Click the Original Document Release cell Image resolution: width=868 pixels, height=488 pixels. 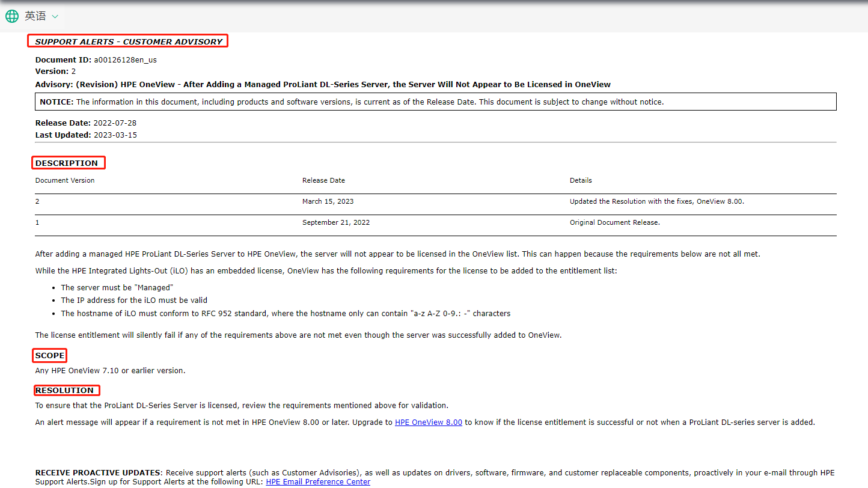pyautogui.click(x=615, y=222)
